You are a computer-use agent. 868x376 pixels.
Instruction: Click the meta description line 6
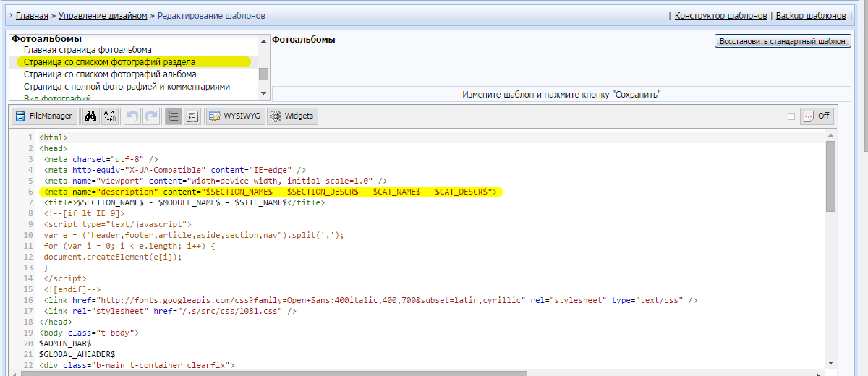[x=269, y=192]
